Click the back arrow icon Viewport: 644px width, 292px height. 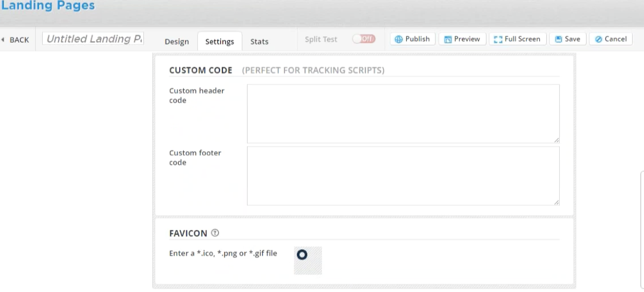pos(2,40)
